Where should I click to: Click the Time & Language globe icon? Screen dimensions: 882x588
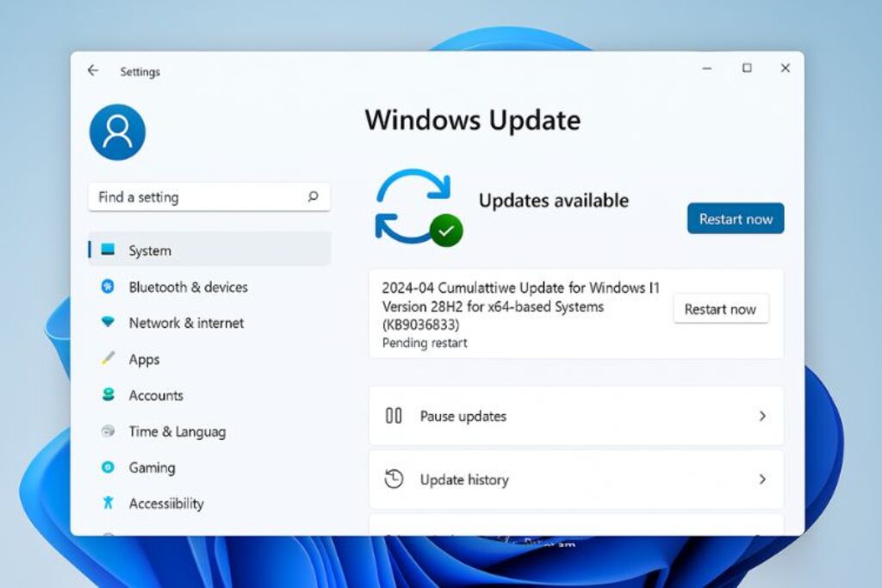tap(108, 431)
